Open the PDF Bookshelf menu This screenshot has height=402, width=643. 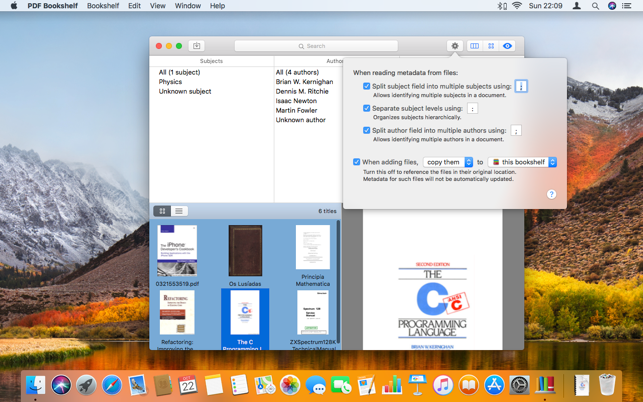pyautogui.click(x=52, y=6)
